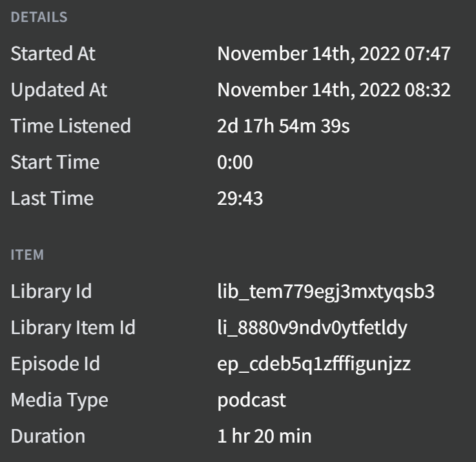Image resolution: width=476 pixels, height=462 pixels.
Task: Select the lib_tem779egj3mxtyqsb3 value
Action: pyautogui.click(x=326, y=291)
